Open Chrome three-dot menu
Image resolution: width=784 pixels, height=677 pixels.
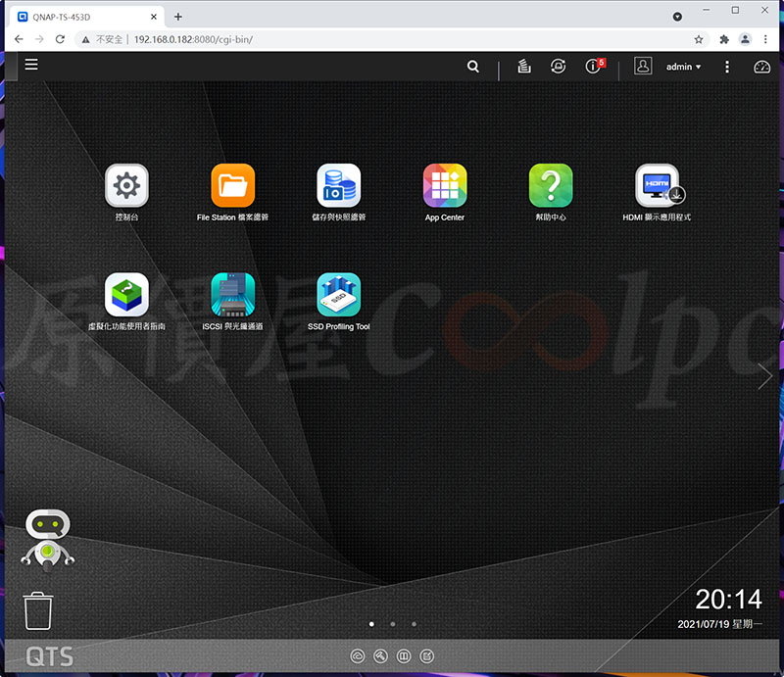pos(765,39)
